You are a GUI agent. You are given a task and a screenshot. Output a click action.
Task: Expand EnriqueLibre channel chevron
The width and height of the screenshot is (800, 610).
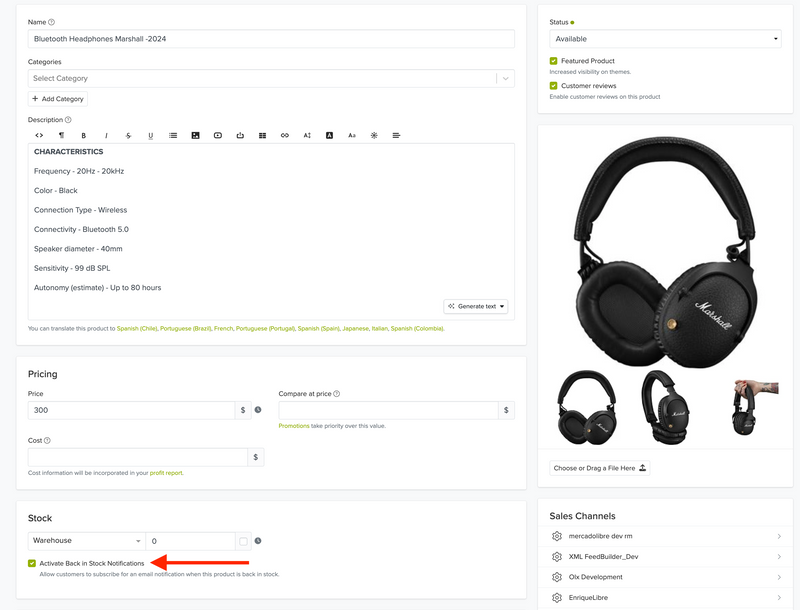click(x=779, y=597)
